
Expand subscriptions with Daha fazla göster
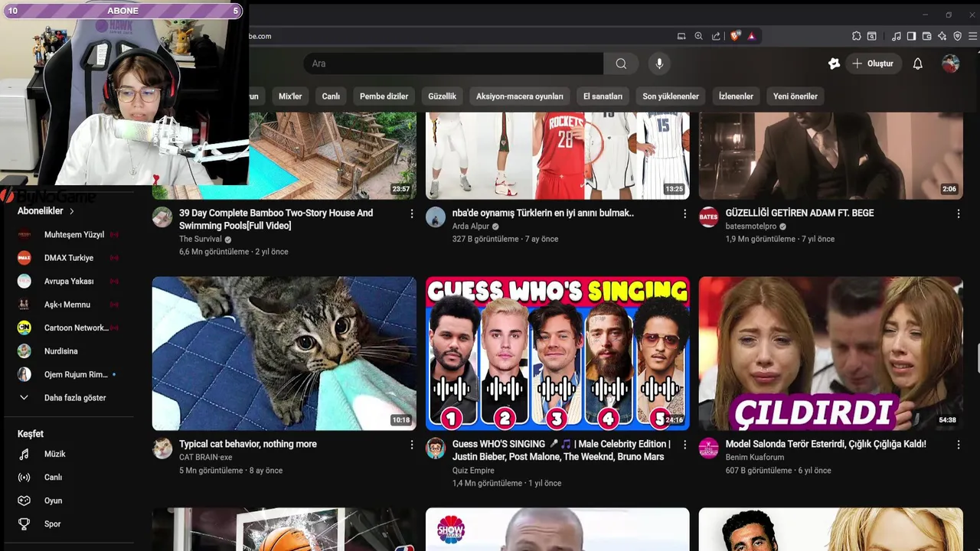[69, 398]
